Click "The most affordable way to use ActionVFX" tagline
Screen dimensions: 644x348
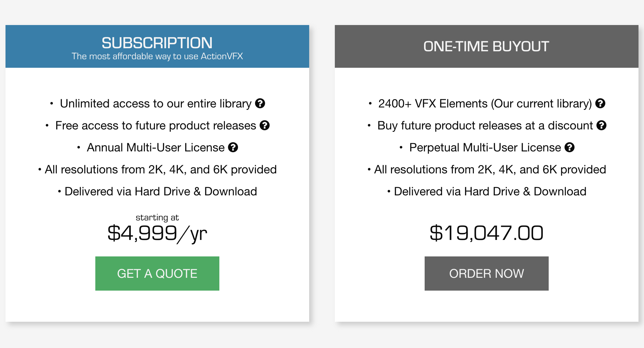click(157, 56)
